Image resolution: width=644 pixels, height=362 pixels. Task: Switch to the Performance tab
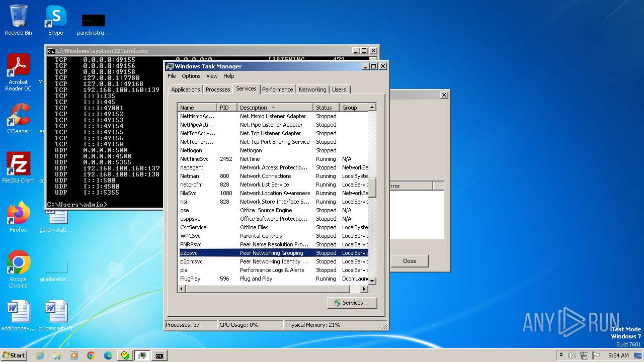277,89
